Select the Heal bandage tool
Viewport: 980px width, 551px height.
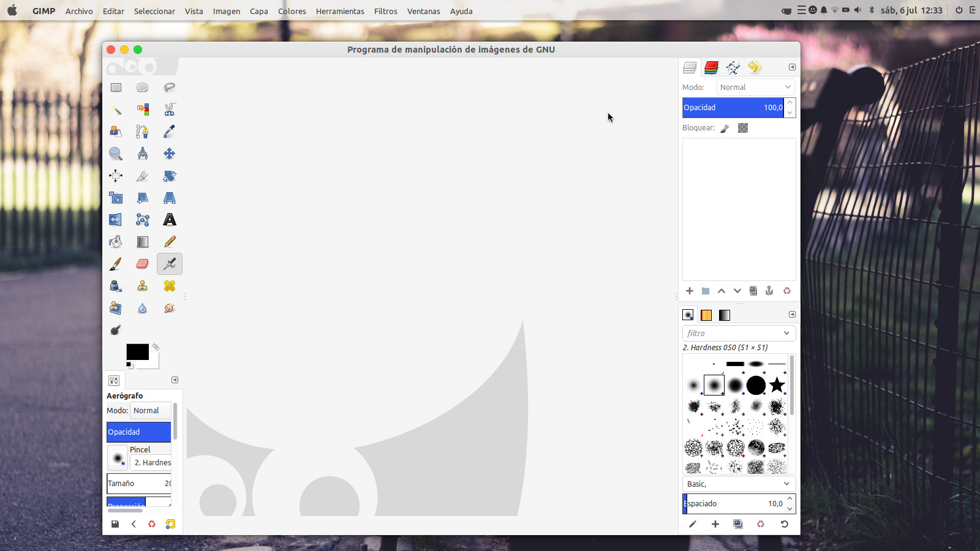(170, 286)
